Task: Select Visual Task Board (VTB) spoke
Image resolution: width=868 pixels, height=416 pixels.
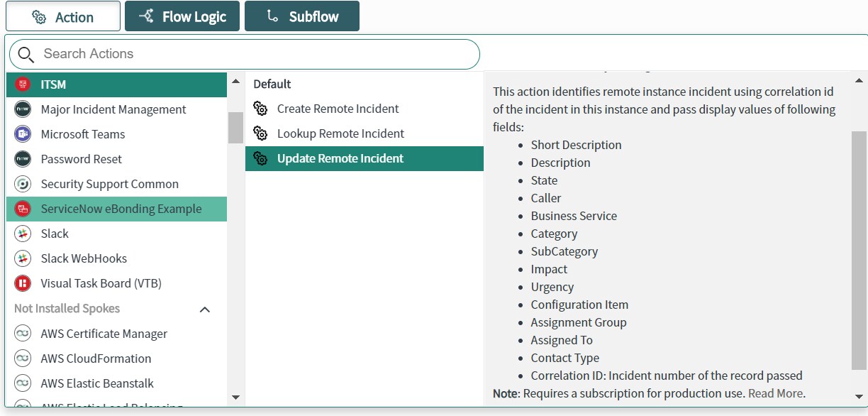Action: coord(116,283)
